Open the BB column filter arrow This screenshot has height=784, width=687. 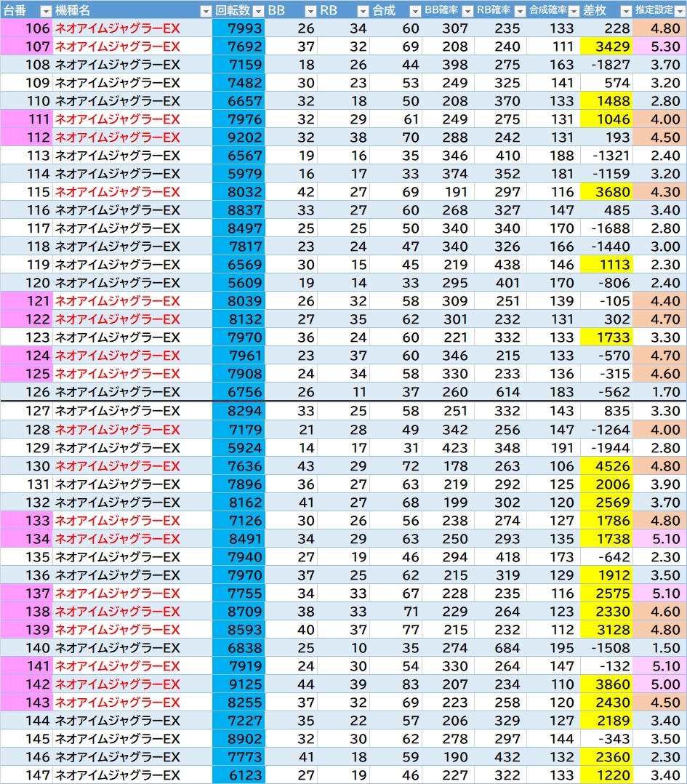[310, 11]
